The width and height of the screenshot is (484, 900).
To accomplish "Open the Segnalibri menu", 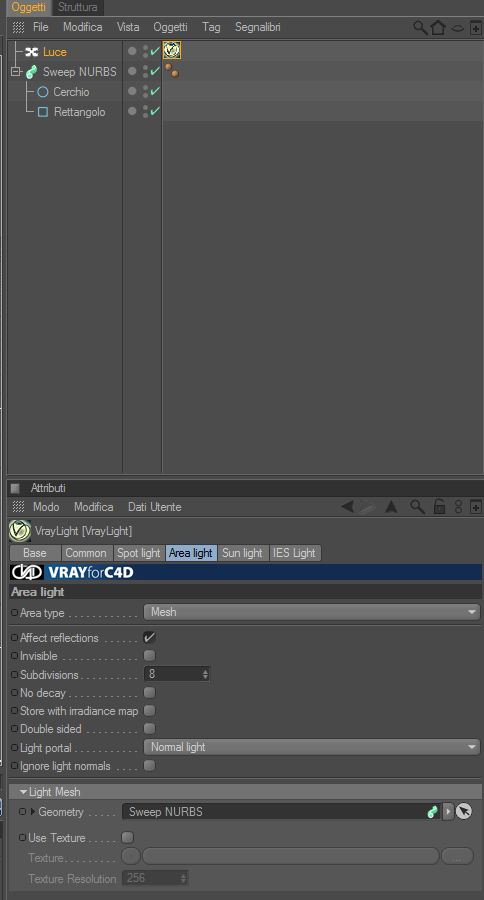I will point(258,27).
